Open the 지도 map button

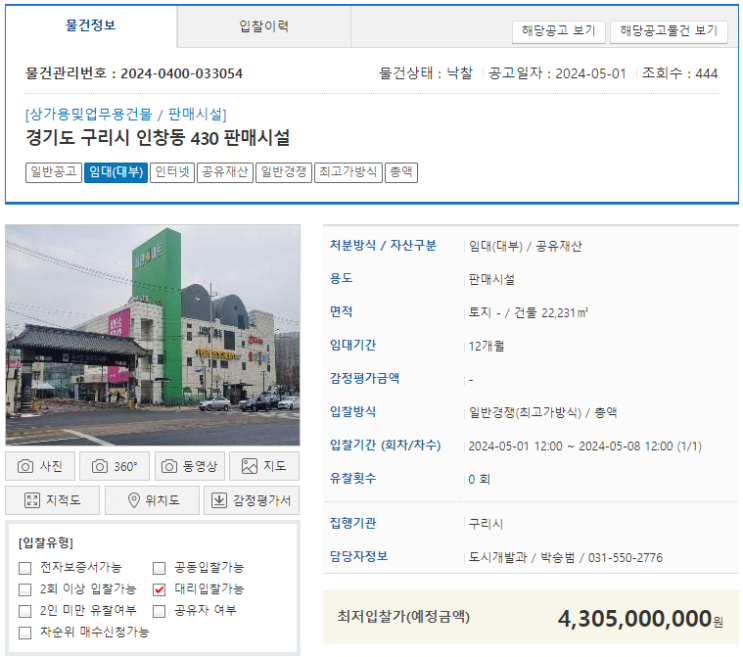point(264,466)
